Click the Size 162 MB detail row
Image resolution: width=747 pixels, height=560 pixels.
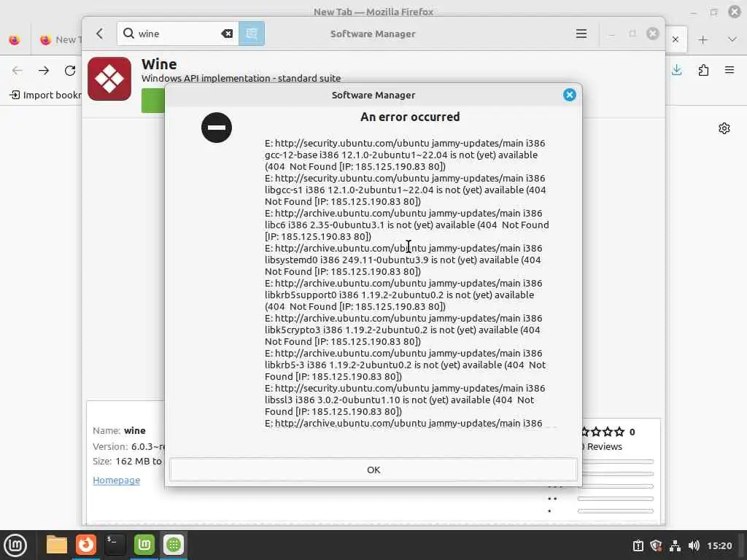[127, 461]
